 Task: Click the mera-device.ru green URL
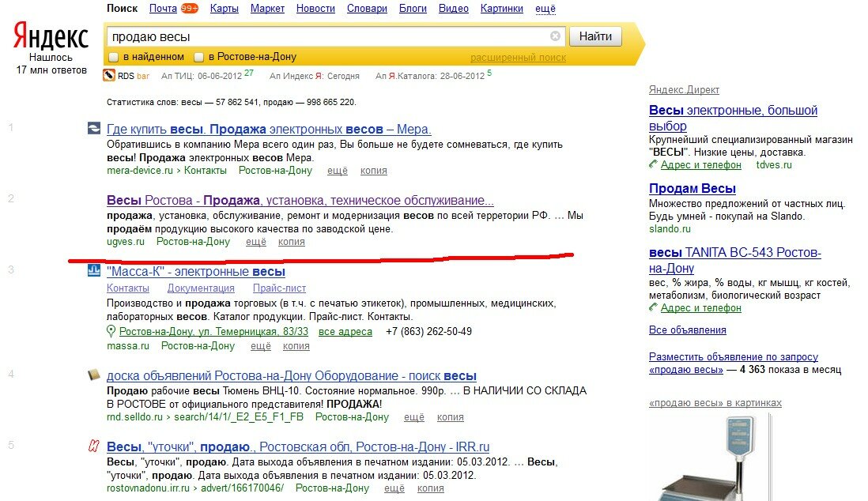[x=140, y=171]
